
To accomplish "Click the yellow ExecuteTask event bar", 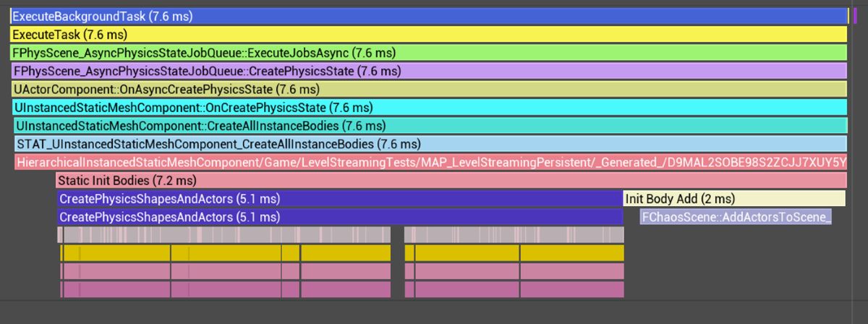I will point(428,35).
